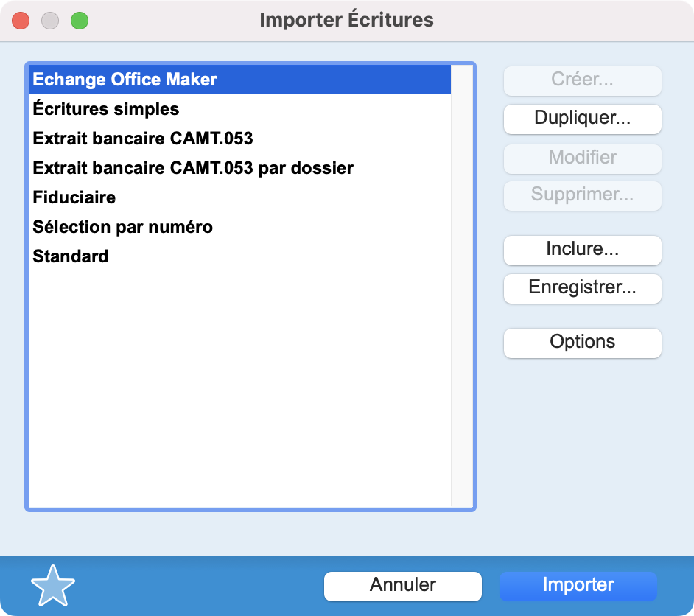This screenshot has width=694, height=616.
Task: Click the format list scrollbar track
Action: click(x=462, y=286)
